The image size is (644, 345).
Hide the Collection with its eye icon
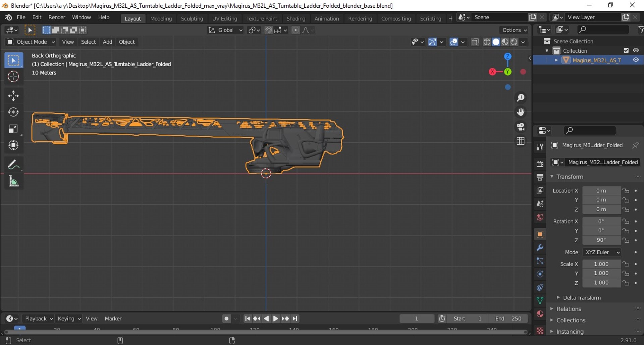pos(636,51)
